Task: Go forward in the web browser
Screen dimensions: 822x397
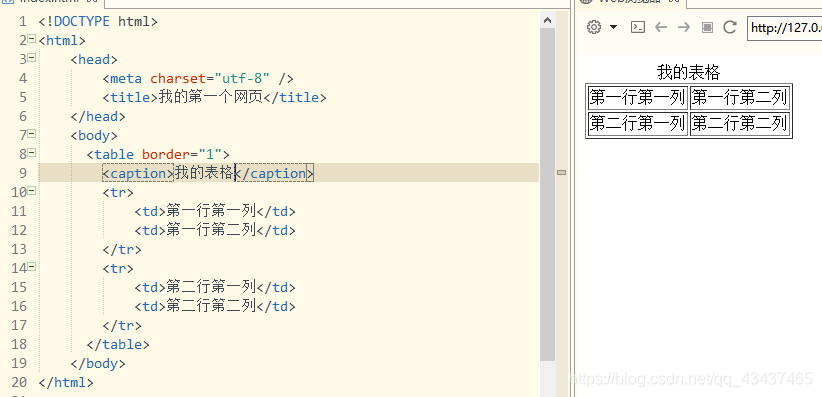Action: [x=684, y=27]
